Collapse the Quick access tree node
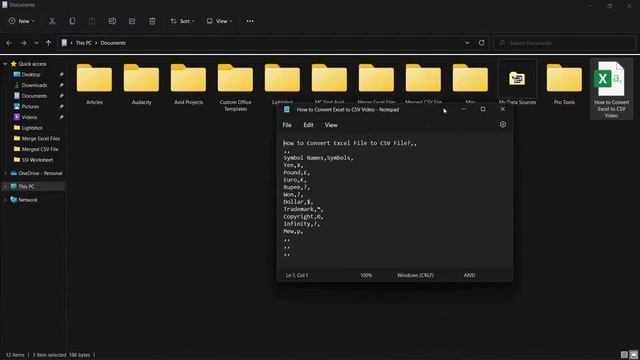This screenshot has height=360, width=640. click(5, 64)
